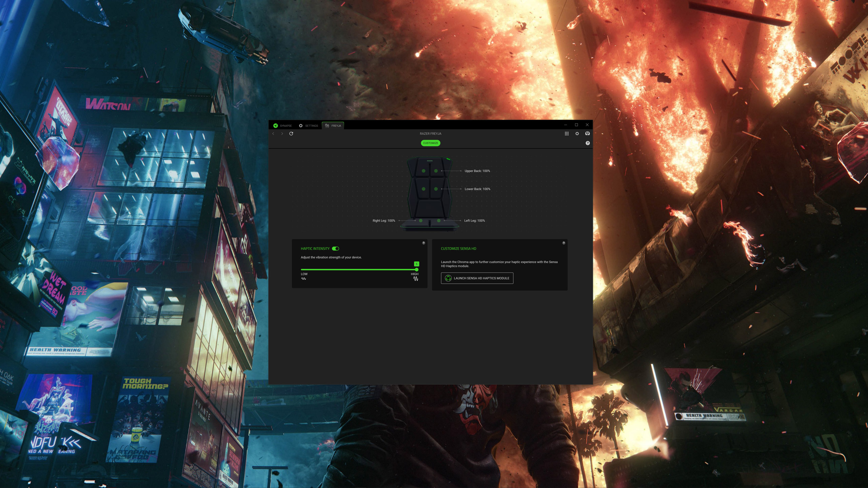
Task: Go forward with the right arrow icon
Action: coord(282,134)
